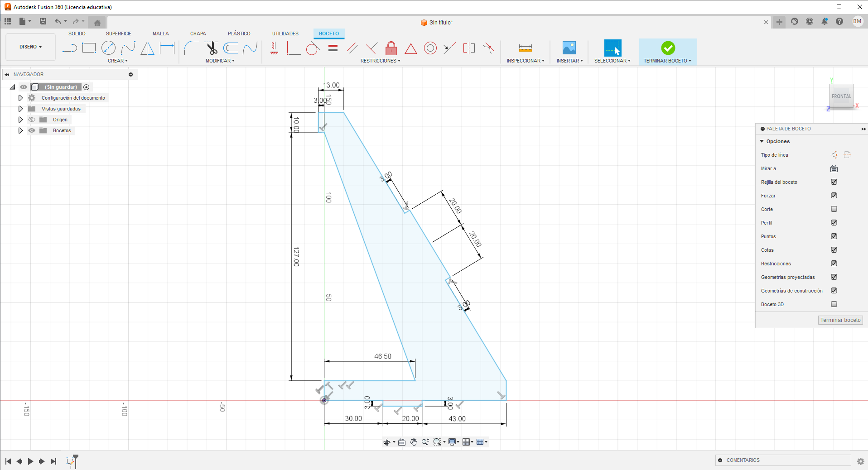The width and height of the screenshot is (868, 470).
Task: Expand the Origen folder in the browser
Action: click(x=20, y=119)
